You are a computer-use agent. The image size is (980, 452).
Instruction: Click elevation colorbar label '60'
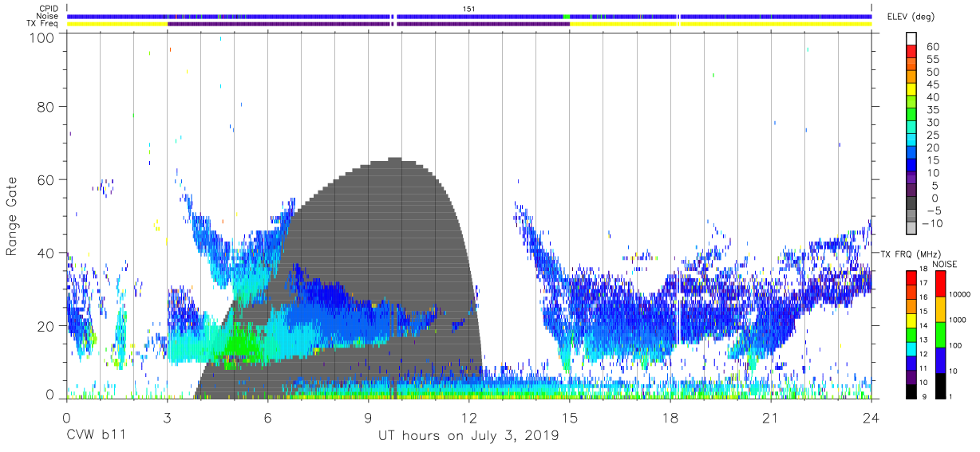tap(931, 47)
